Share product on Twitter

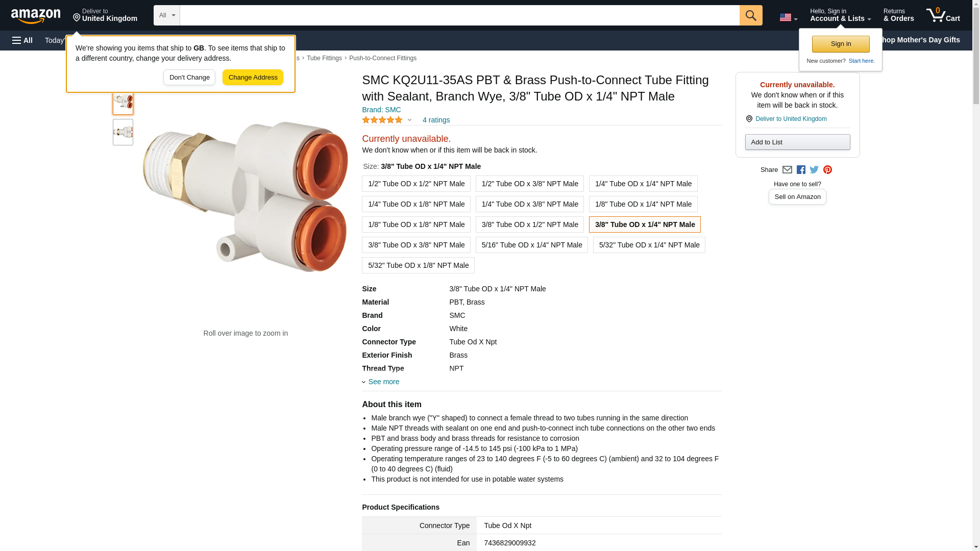coord(814,170)
